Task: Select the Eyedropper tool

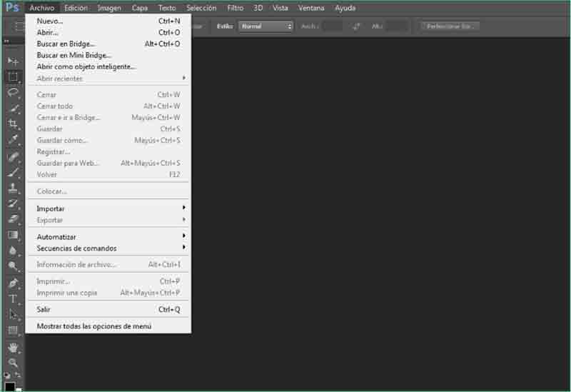Action: tap(12, 139)
